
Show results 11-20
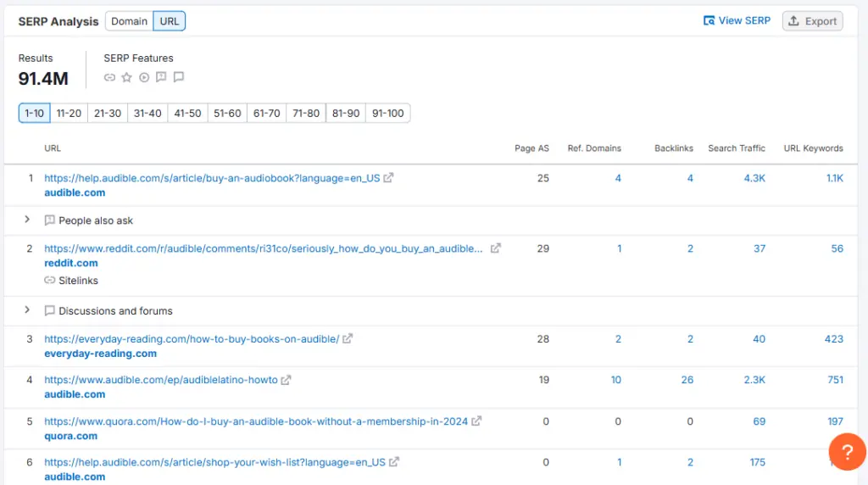70,113
